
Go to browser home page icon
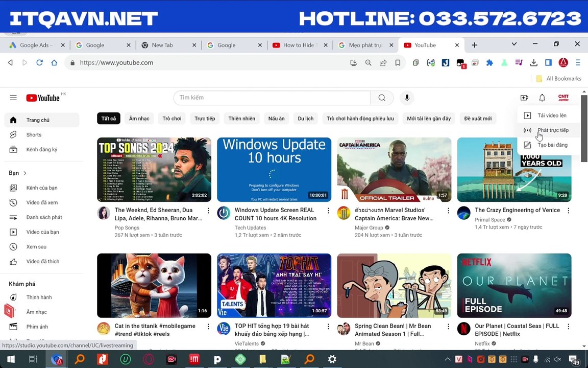pyautogui.click(x=54, y=63)
